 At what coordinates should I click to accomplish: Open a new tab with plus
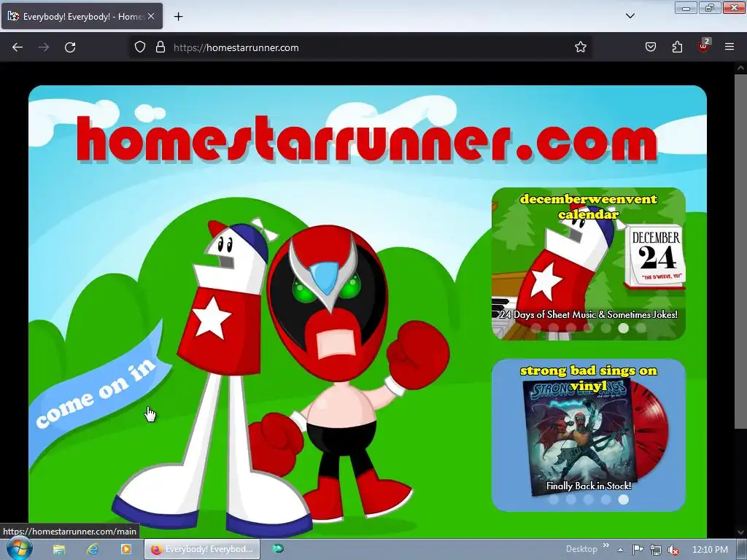178,17
